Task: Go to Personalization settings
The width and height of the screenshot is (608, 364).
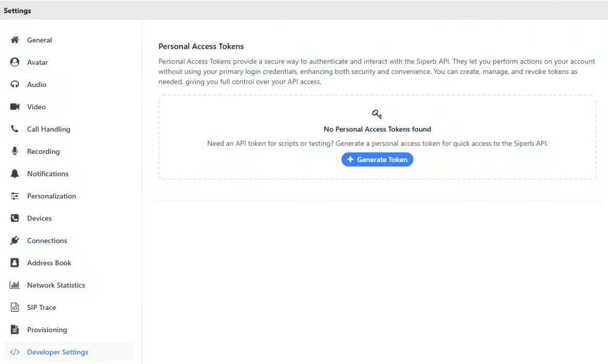Action: coord(69,196)
